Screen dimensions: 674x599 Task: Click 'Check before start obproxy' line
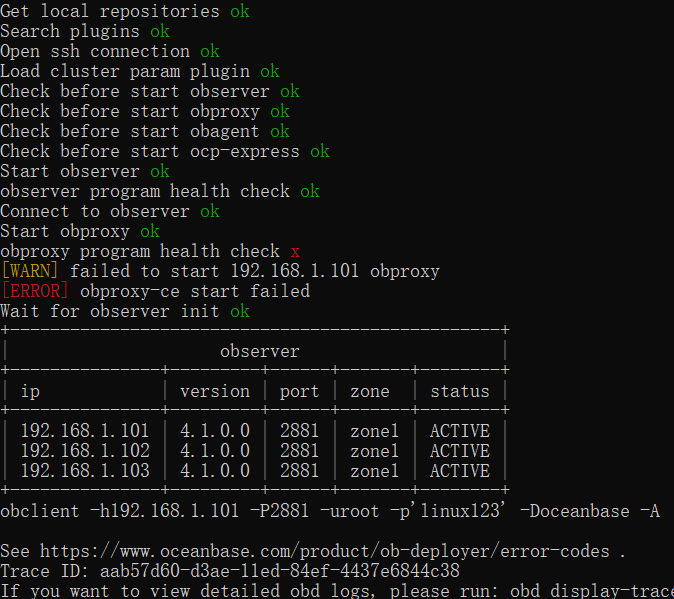point(145,111)
